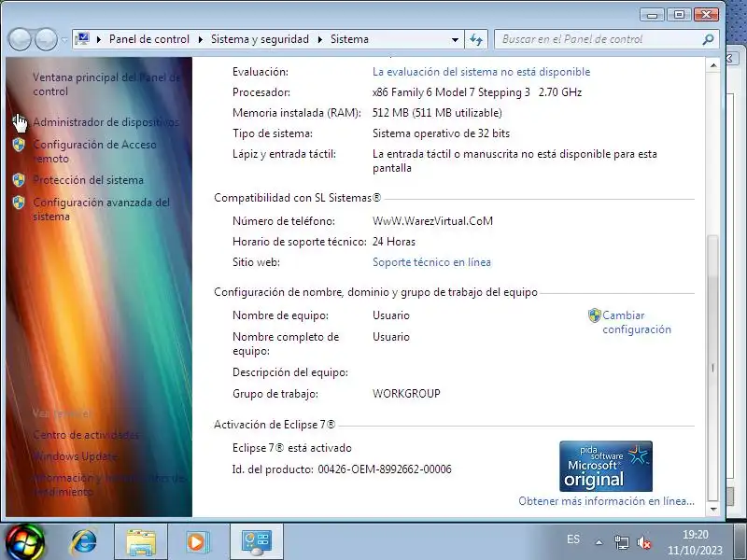Click the search magnifier icon
747x560 pixels.
click(709, 39)
